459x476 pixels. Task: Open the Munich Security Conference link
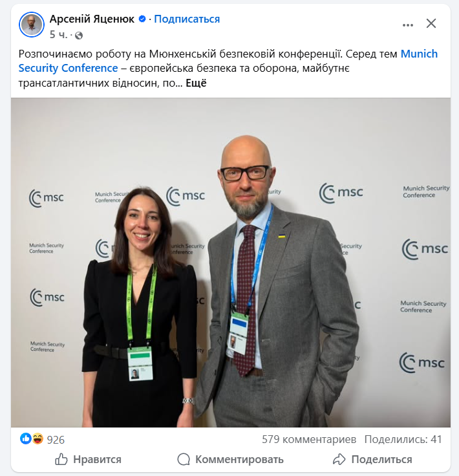(x=228, y=61)
